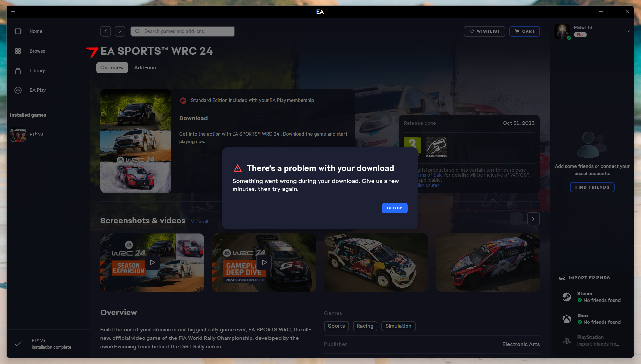Click the Import Friends link icon
This screenshot has width=641, height=364.
coord(562,278)
